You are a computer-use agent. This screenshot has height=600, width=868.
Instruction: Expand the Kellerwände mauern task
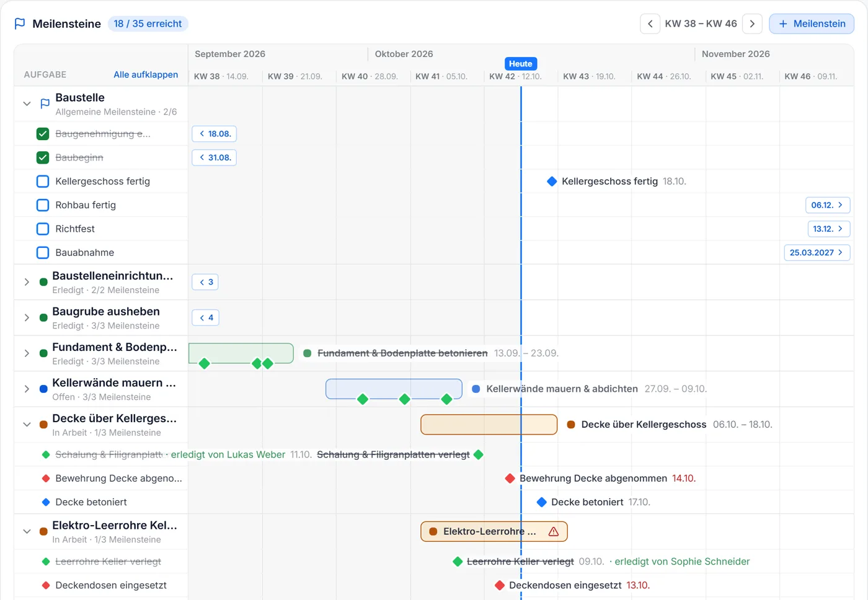pyautogui.click(x=27, y=389)
